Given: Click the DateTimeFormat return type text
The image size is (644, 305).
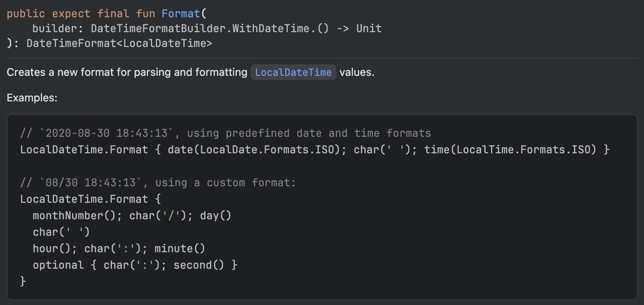Looking at the screenshot, I should (71, 43).
